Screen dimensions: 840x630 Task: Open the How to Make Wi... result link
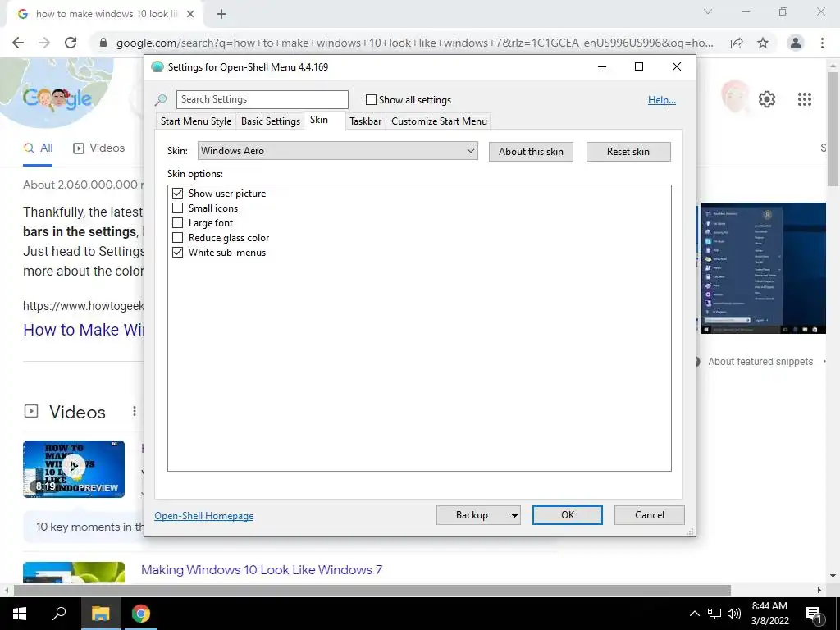point(84,330)
